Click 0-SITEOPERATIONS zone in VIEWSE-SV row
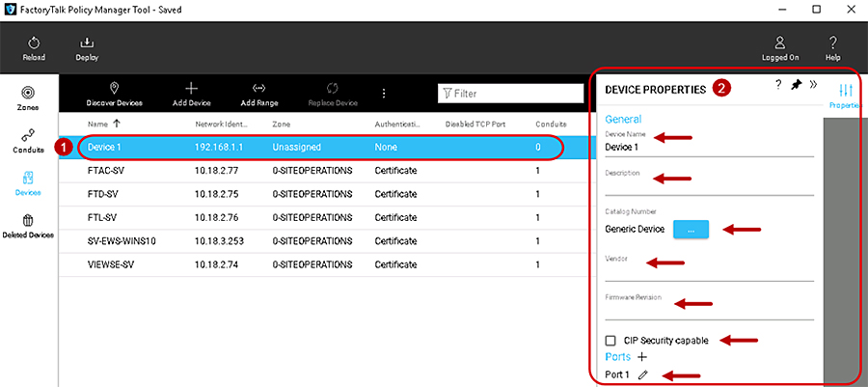Image resolution: width=868 pixels, height=387 pixels. coord(312,264)
